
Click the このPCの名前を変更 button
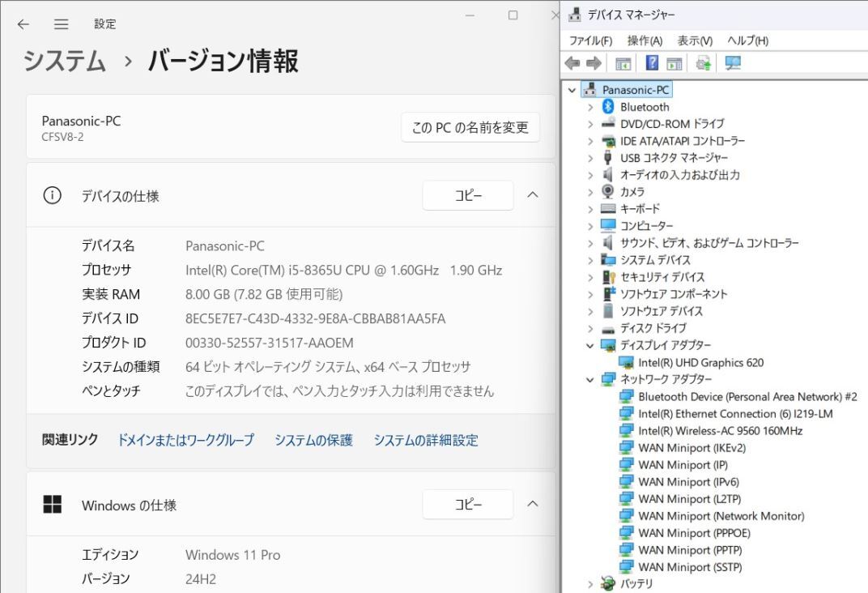pyautogui.click(x=470, y=127)
